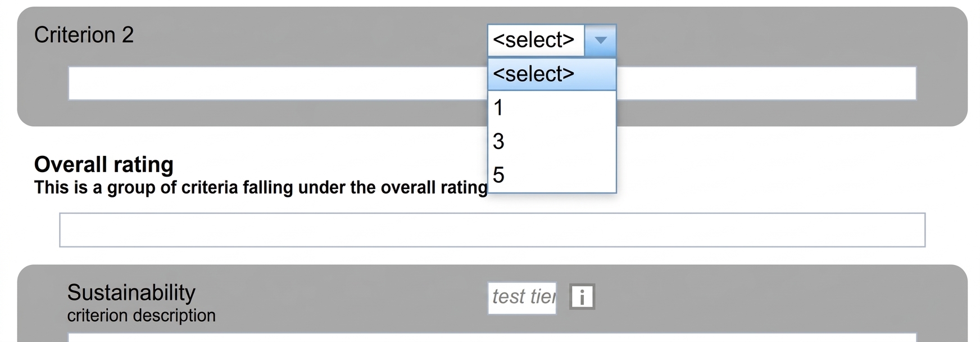
Task: Click the blank white area beside Overall rating
Action: pyautogui.click(x=787, y=169)
